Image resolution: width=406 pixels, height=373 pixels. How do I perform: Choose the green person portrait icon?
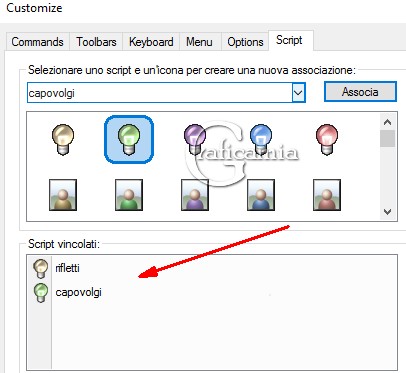(x=129, y=195)
